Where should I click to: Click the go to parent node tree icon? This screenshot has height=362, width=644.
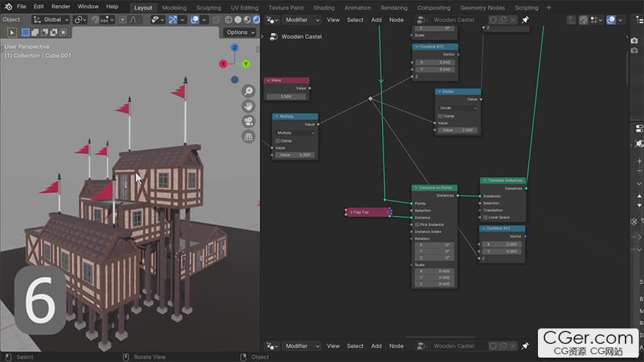click(572, 20)
